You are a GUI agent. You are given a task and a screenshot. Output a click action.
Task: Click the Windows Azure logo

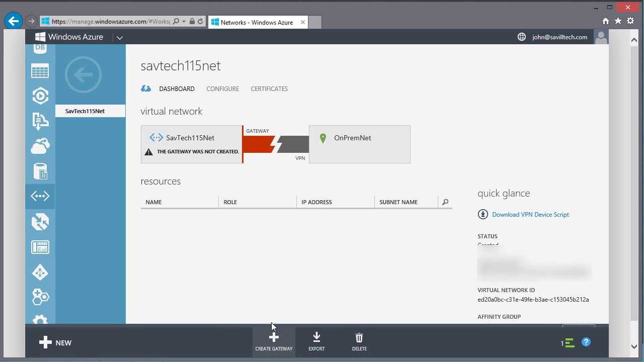tap(69, 37)
